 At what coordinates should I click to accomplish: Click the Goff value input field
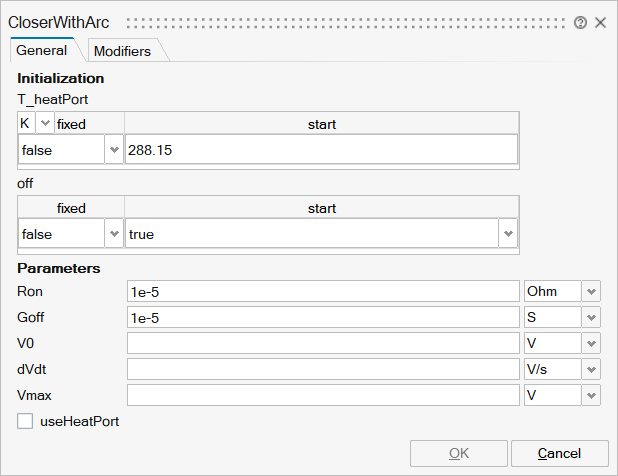tap(323, 317)
